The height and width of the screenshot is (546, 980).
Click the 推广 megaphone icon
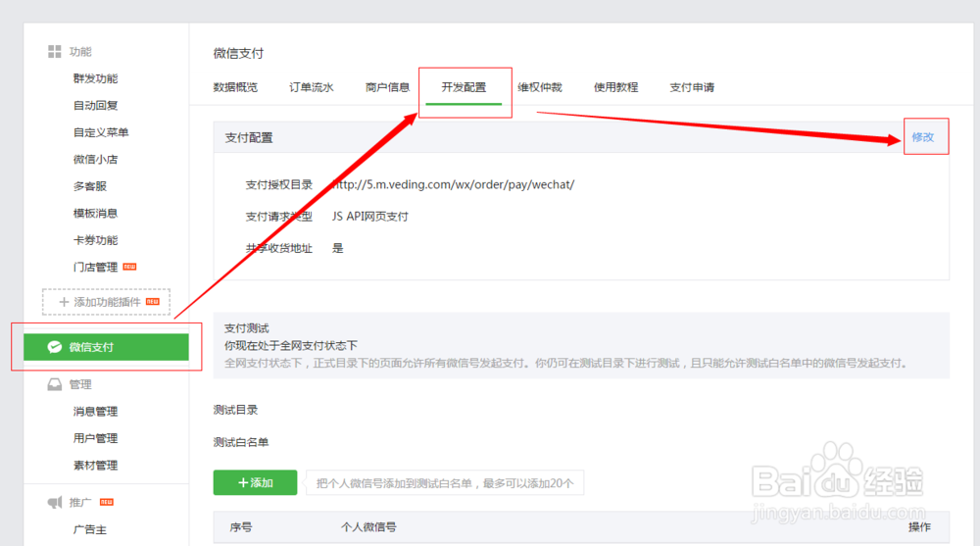54,502
